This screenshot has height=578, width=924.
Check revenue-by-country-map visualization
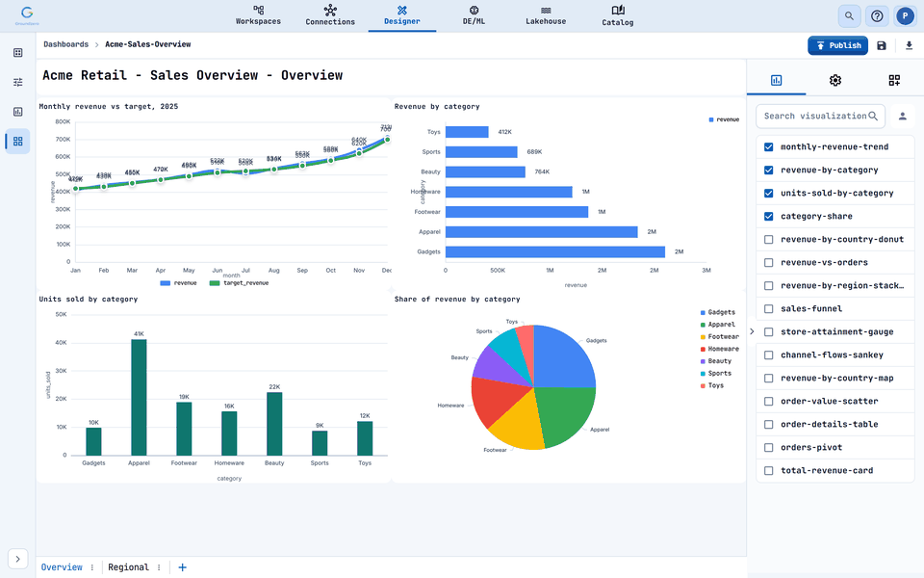coord(768,378)
